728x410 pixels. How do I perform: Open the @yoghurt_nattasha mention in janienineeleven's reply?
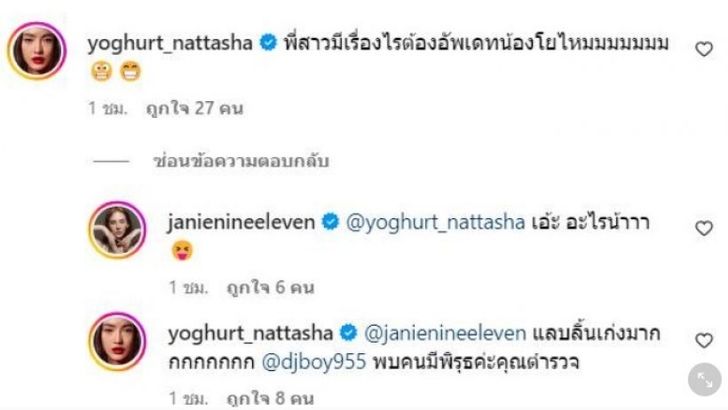436,222
